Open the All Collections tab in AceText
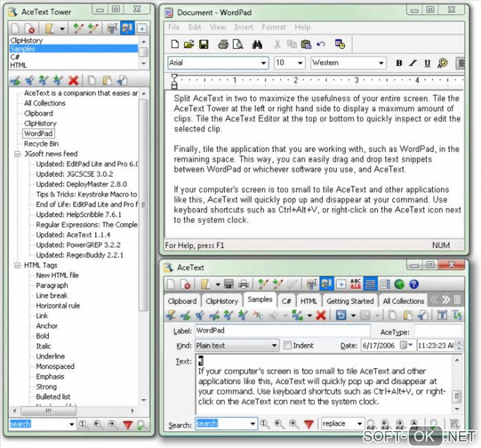Viewport: 481px width, 448px height. point(403,301)
